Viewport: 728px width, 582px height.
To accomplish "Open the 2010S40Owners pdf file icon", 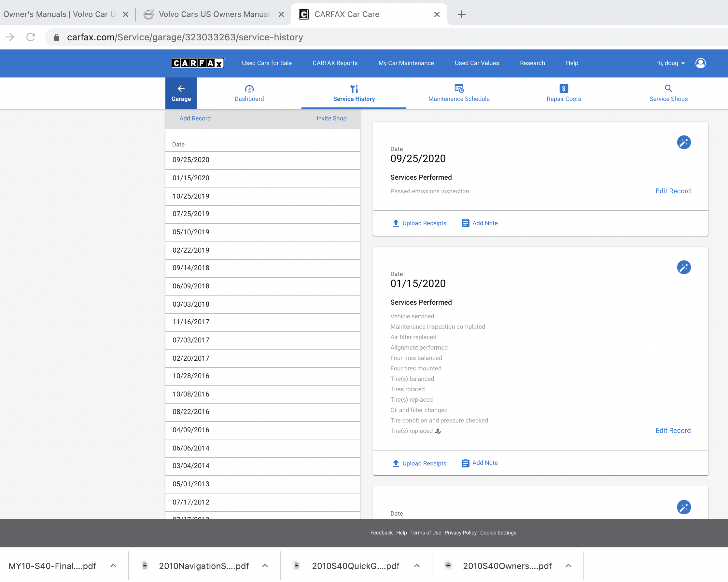I will (448, 565).
